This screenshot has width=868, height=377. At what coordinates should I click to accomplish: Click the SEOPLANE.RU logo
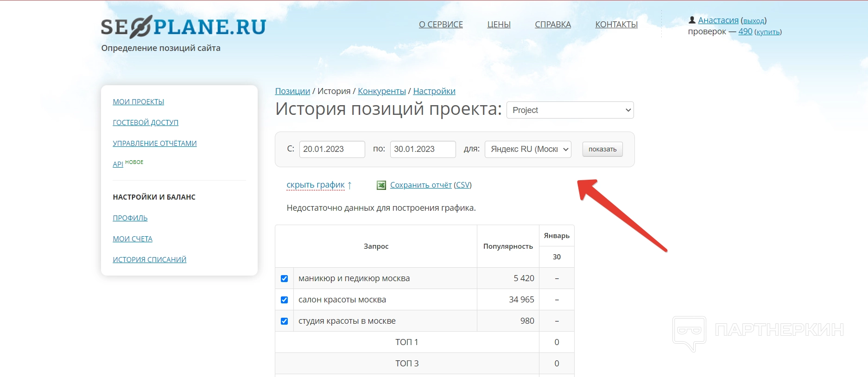coord(183,27)
